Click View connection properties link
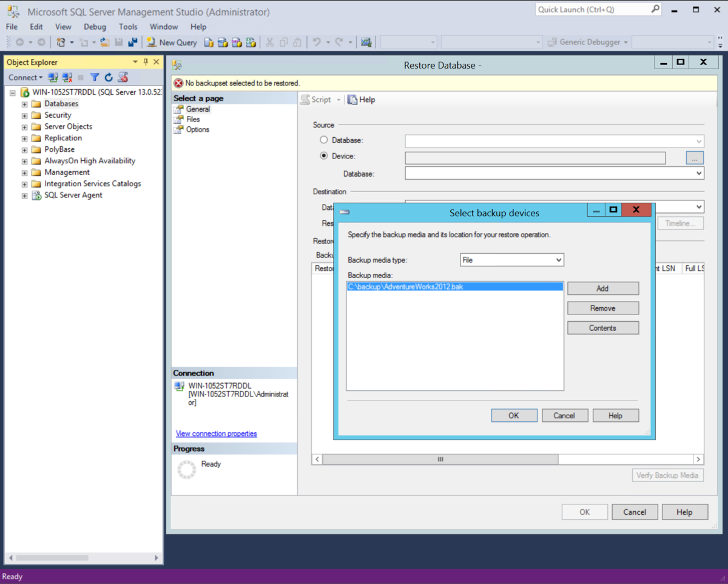728x584 pixels. pos(217,433)
